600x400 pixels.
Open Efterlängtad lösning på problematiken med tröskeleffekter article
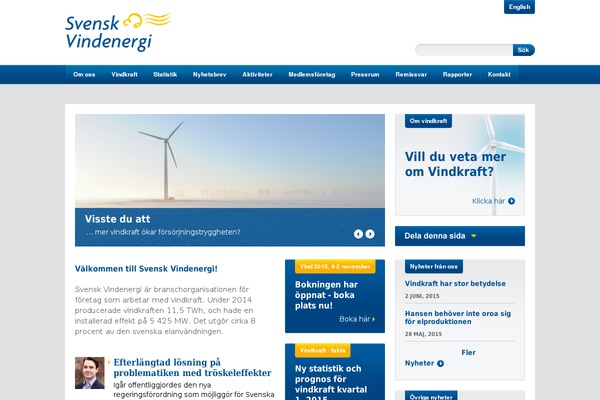[x=192, y=367]
